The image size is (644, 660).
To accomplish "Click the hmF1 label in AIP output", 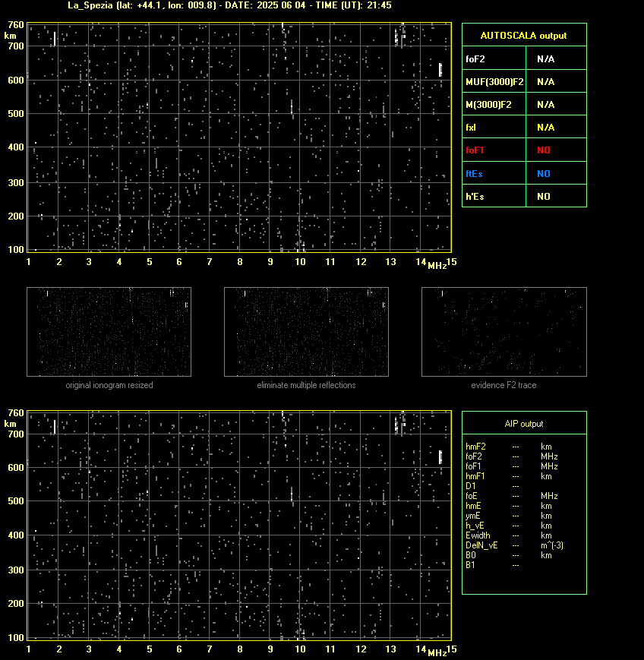I will point(475,476).
